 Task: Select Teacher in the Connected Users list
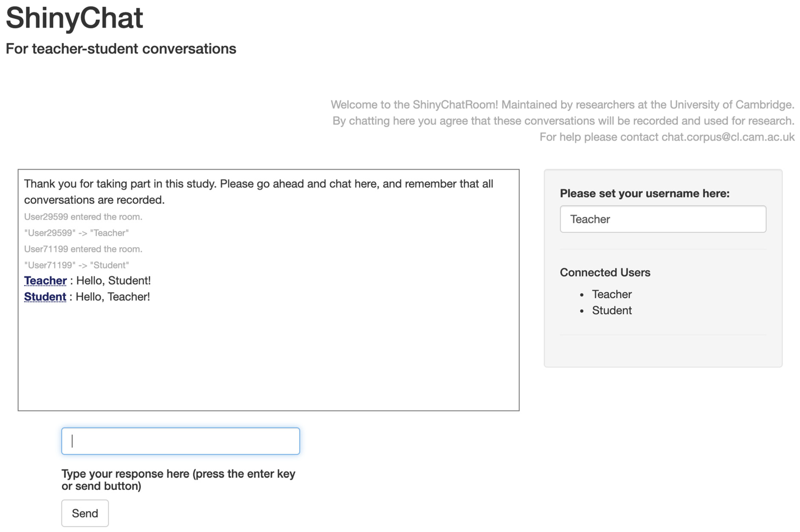coord(612,294)
